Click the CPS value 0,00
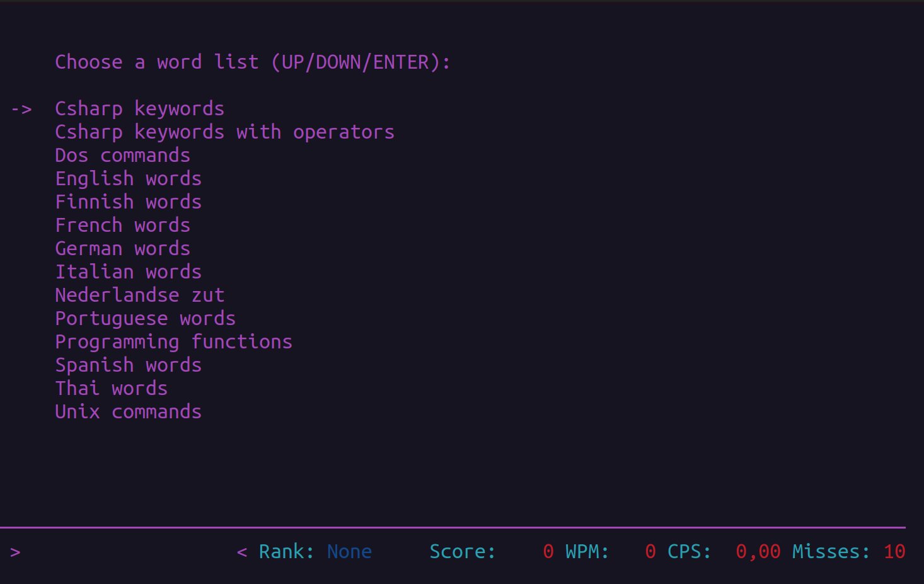 758,553
